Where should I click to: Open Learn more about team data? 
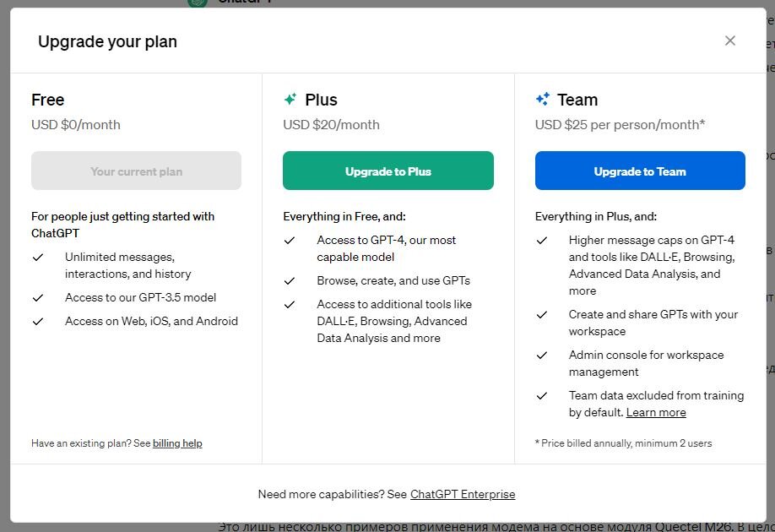click(x=656, y=412)
